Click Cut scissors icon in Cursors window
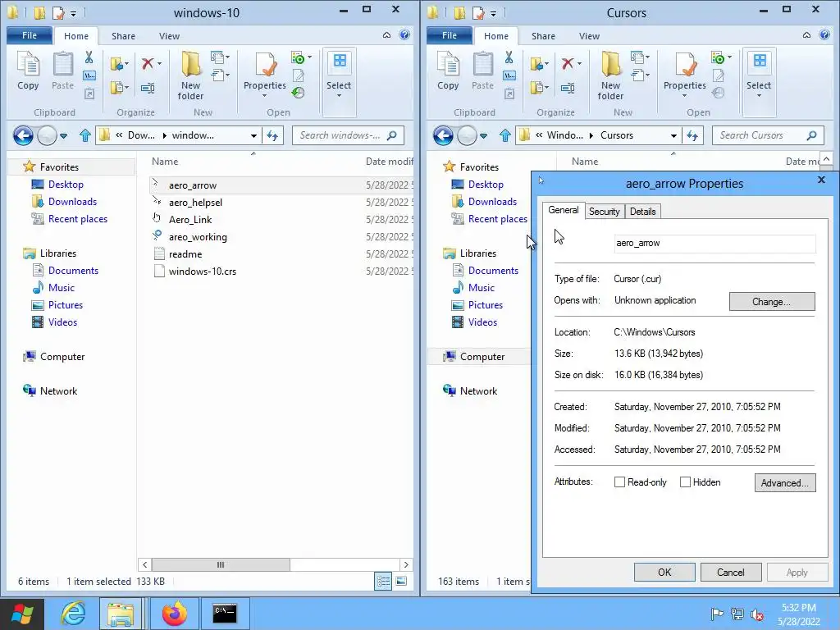Viewport: 840px width, 630px height. (x=509, y=57)
